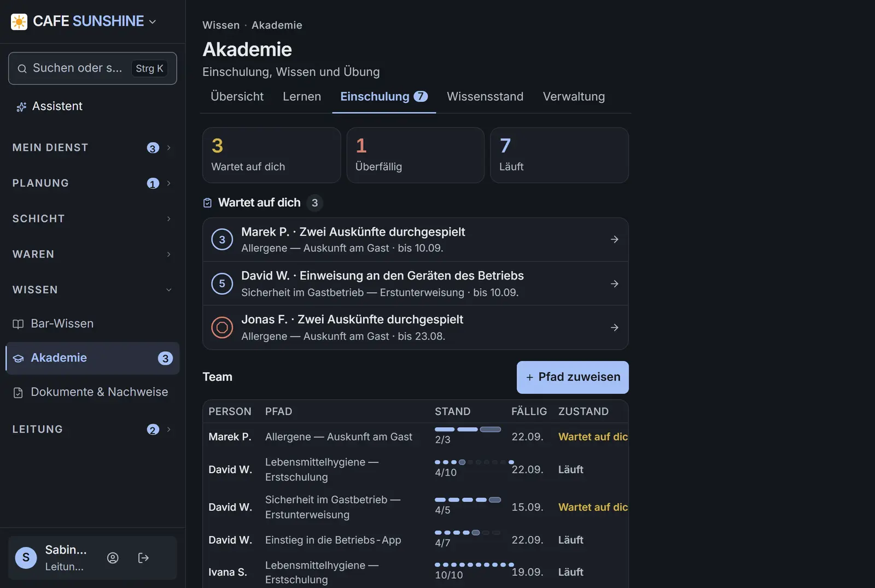Click the logout icon in the sidebar footer
Screen dimensions: 875x588
143,558
